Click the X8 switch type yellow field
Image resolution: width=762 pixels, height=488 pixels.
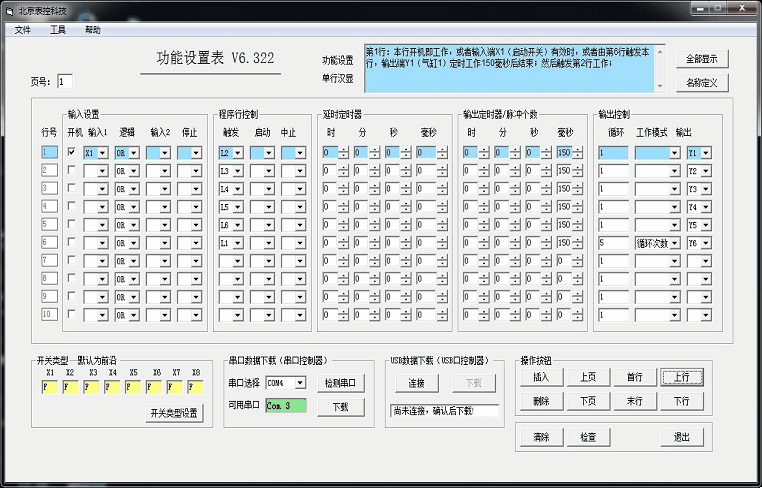coord(195,387)
